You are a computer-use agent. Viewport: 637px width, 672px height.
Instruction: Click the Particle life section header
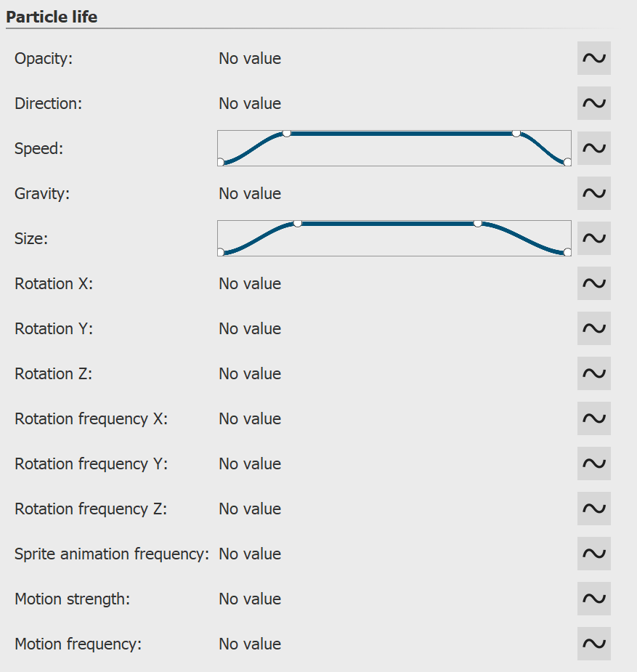pyautogui.click(x=52, y=16)
